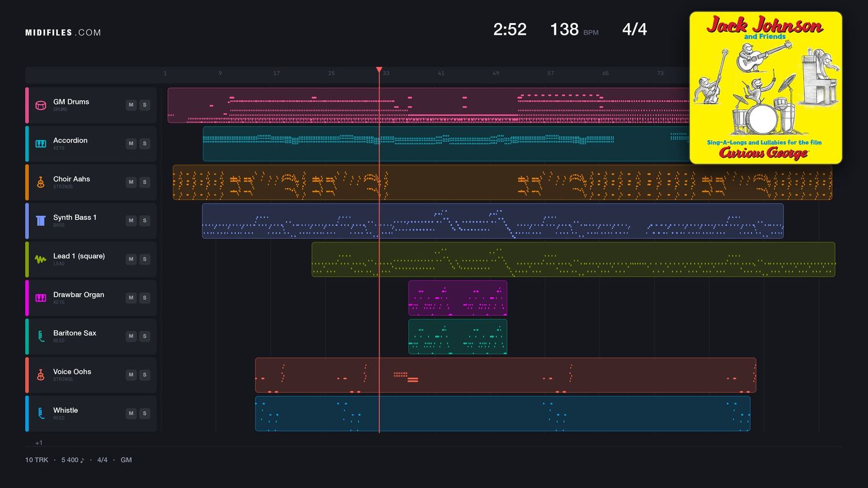Mute the GM Drums track
The width and height of the screenshot is (868, 488).
pos(131,105)
